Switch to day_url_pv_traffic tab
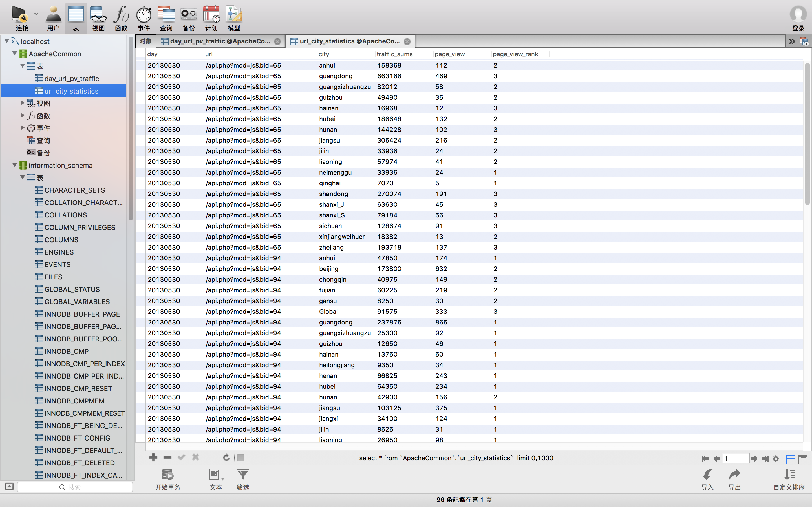Viewport: 812px width, 507px height. pos(220,41)
